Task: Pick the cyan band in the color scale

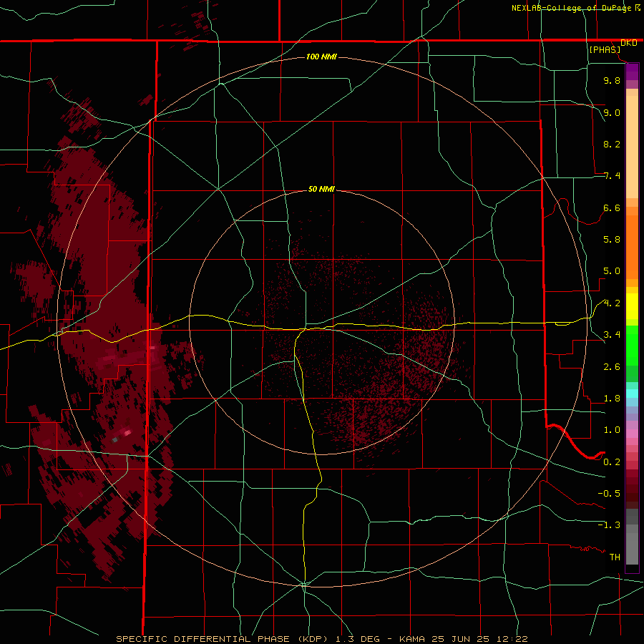Action: coord(632,394)
